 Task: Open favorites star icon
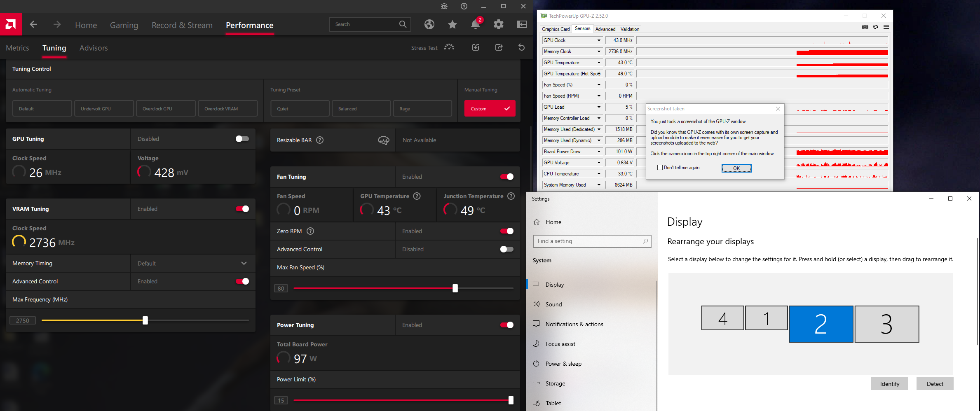click(452, 25)
